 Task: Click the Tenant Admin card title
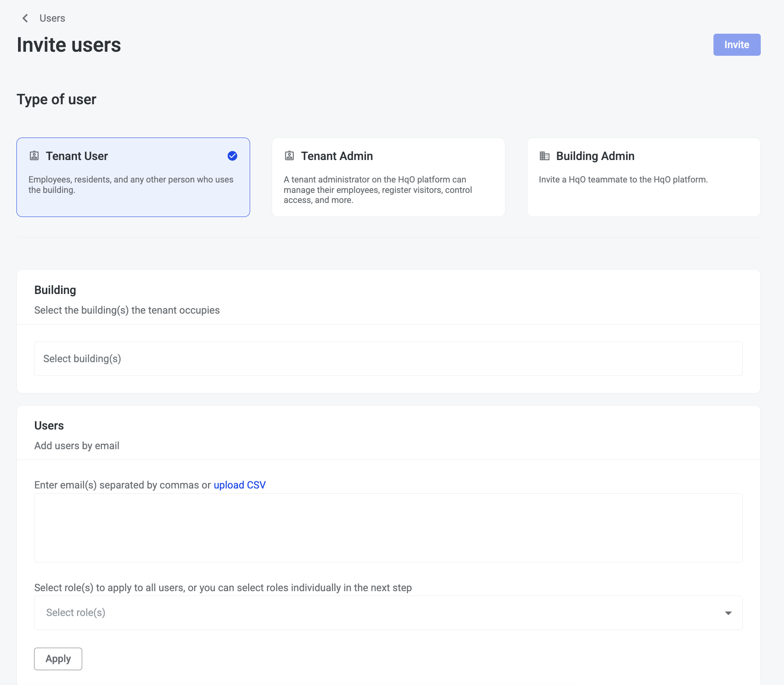pos(337,156)
